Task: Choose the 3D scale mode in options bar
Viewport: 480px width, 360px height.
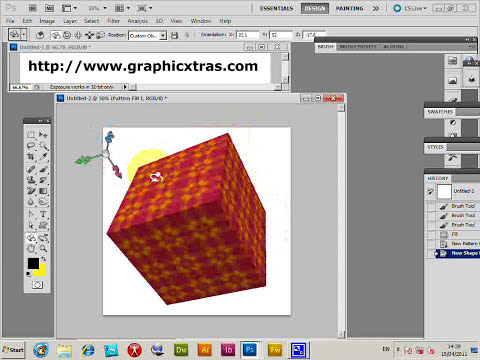Action: pyautogui.click(x=100, y=35)
